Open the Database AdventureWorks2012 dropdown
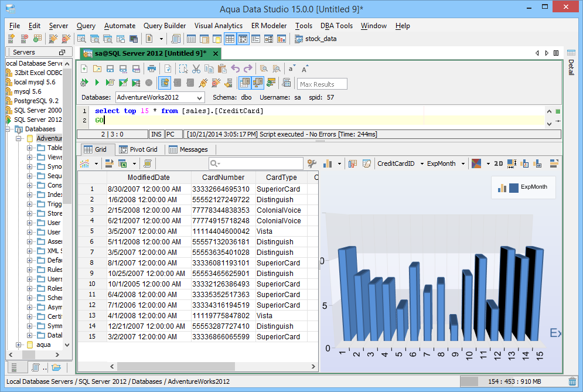The height and width of the screenshot is (392, 583). (x=199, y=98)
